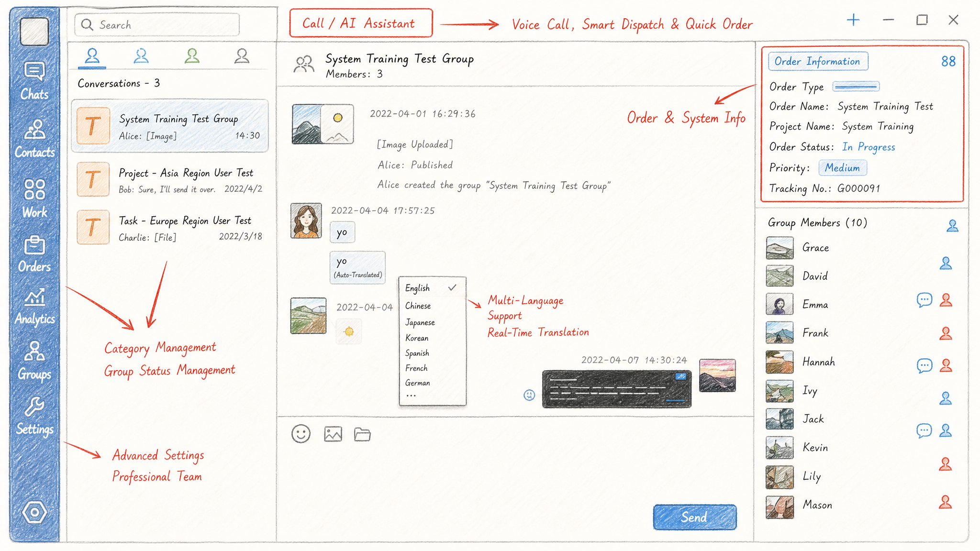Open the Call / AI Assistant button
The image size is (980, 551).
tap(361, 23)
